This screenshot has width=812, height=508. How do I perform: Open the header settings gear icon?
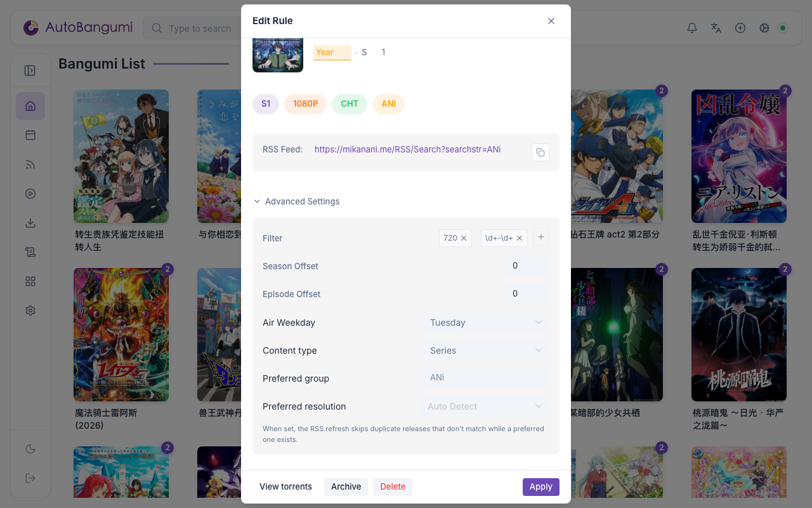[764, 28]
